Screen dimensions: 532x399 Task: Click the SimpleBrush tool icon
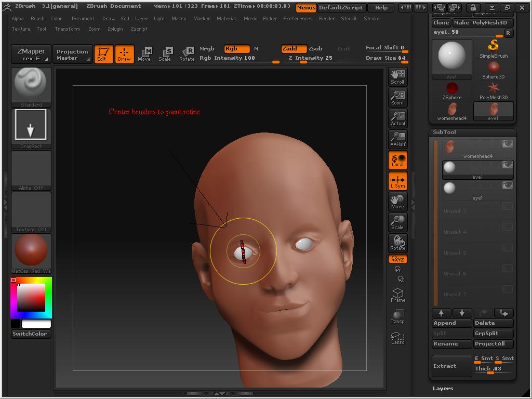(x=493, y=47)
